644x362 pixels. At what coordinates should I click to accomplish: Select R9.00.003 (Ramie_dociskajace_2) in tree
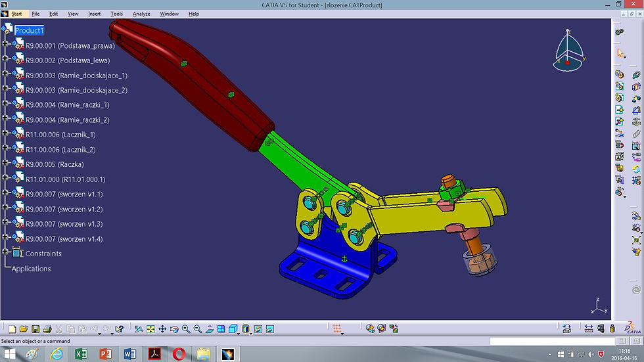point(76,90)
